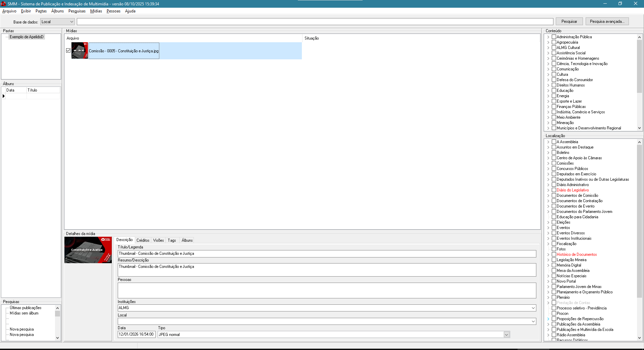Open the Base de dados dropdown
The width and height of the screenshot is (644, 350).
71,22
